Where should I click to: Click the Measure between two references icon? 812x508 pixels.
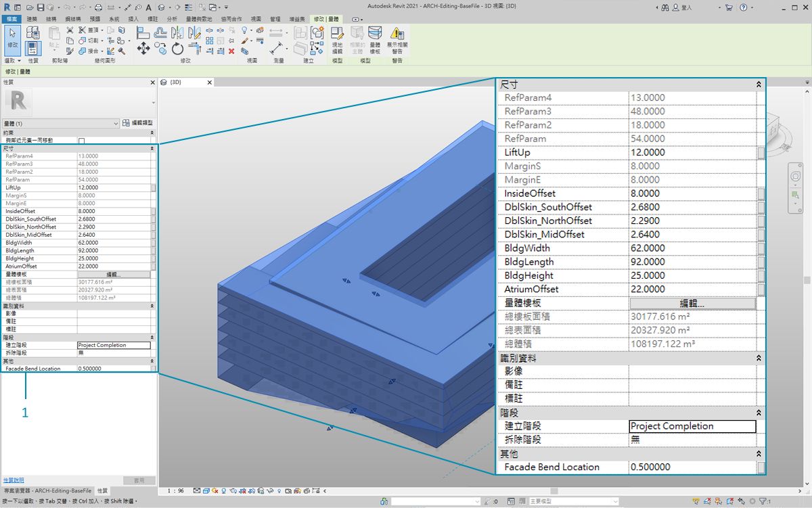(277, 48)
